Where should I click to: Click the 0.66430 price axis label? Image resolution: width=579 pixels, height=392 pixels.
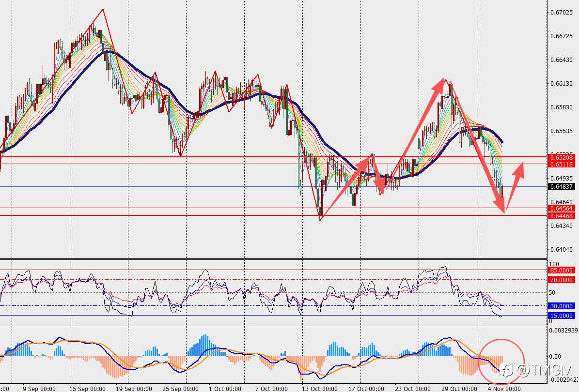point(561,60)
